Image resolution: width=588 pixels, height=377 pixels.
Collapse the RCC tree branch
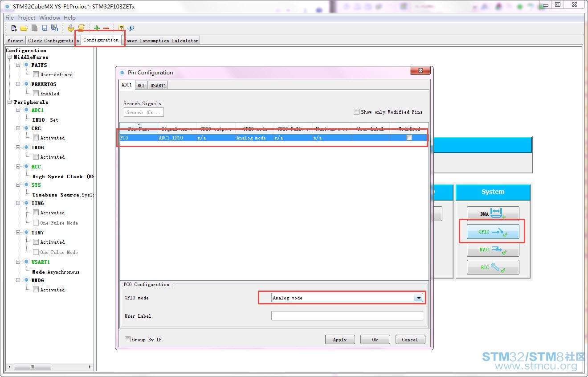[x=18, y=166]
